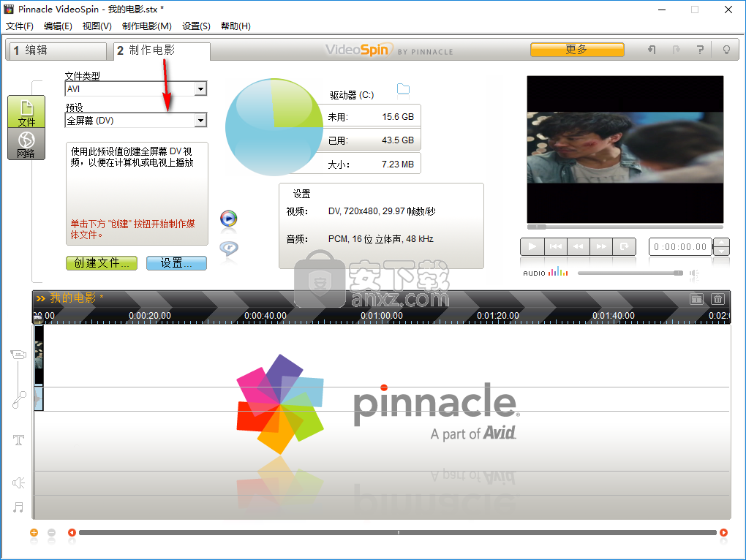Click the 驱动器 (C:) label
Image resolution: width=746 pixels, height=560 pixels.
352,95
